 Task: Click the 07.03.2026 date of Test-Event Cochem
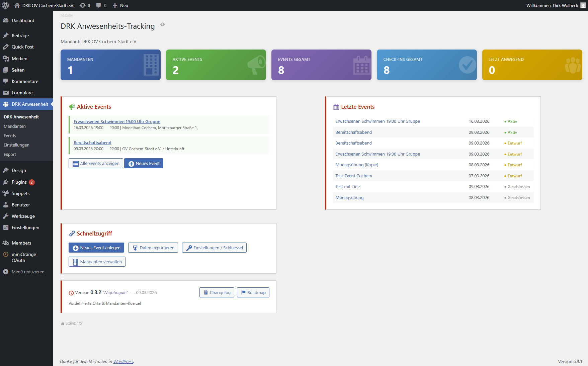click(x=479, y=176)
